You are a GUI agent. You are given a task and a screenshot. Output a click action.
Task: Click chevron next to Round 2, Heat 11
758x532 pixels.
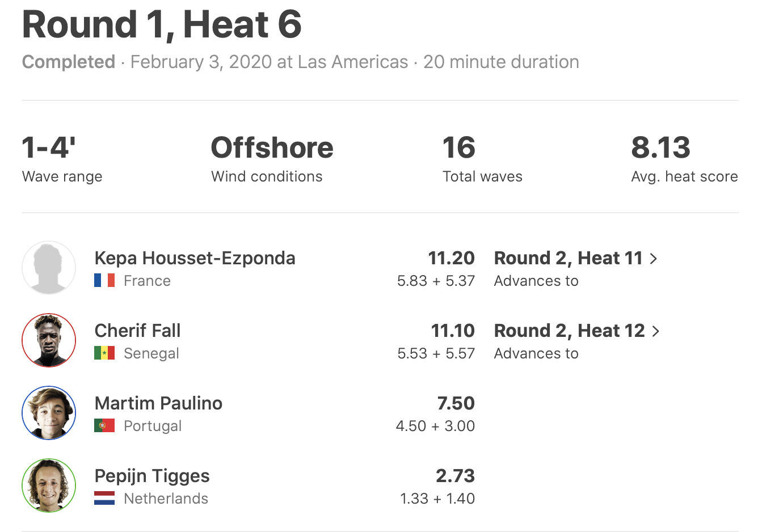point(654,259)
